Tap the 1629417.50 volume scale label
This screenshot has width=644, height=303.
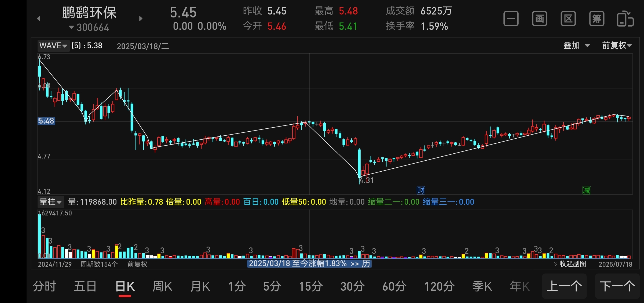pyautogui.click(x=55, y=213)
